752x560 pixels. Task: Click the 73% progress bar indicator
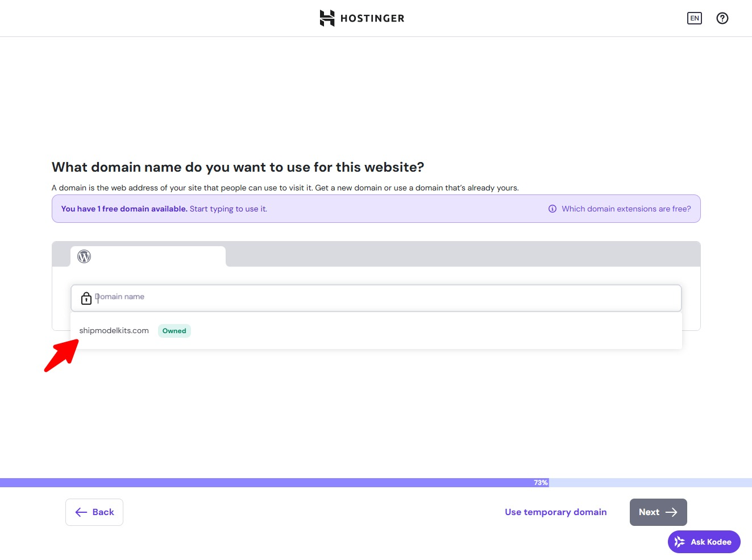[541, 483]
